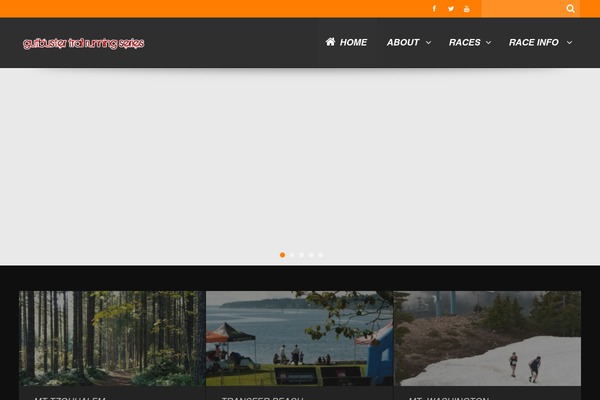
Task: Open the YouTube social link icon
Action: 466,8
